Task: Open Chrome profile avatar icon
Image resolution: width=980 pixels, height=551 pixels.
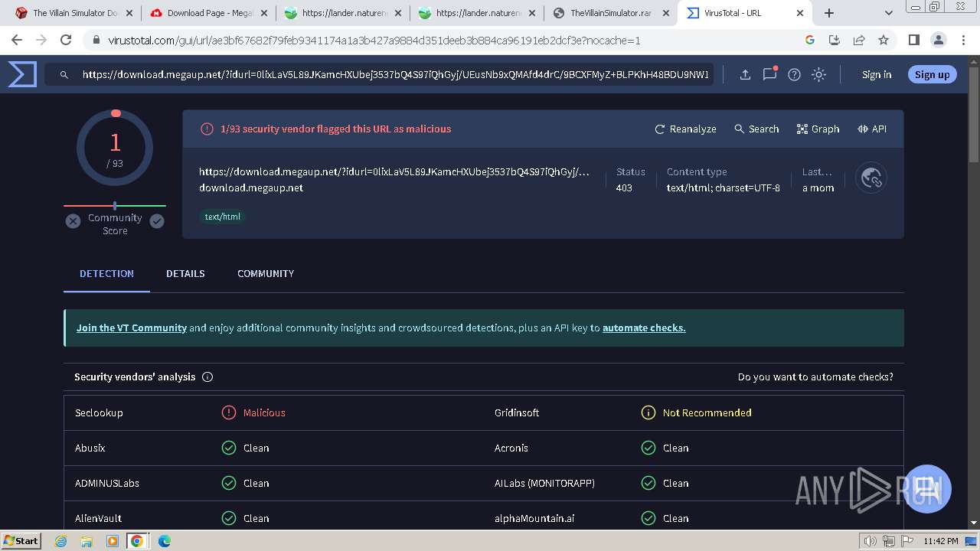Action: coord(938,40)
